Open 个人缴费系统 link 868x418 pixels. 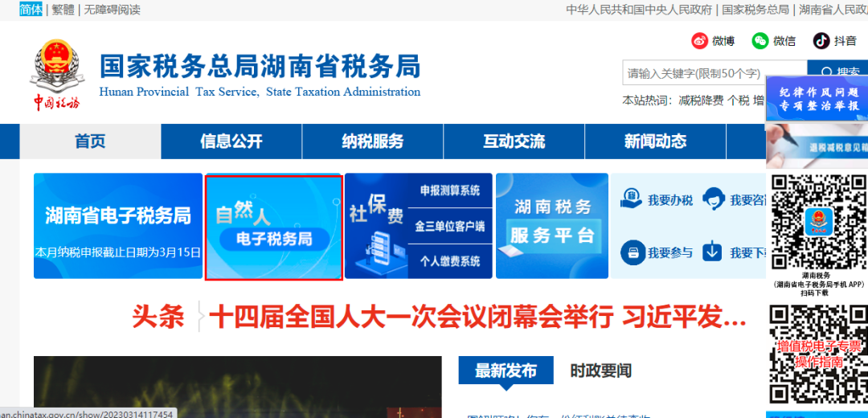coord(450,261)
